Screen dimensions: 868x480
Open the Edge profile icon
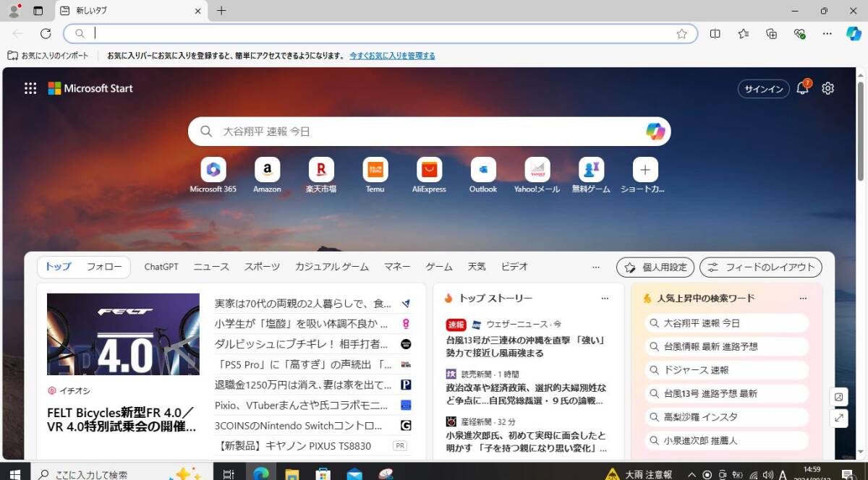[x=14, y=11]
